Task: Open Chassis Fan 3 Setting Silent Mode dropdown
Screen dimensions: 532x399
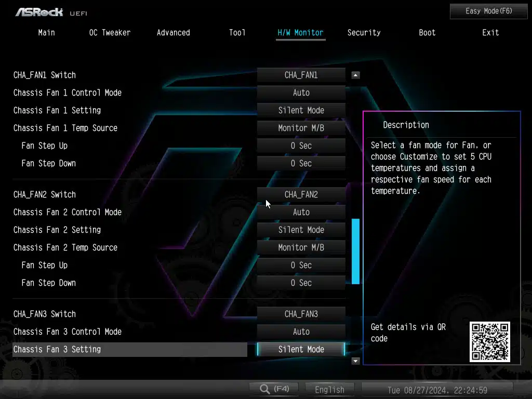Action: click(x=301, y=350)
